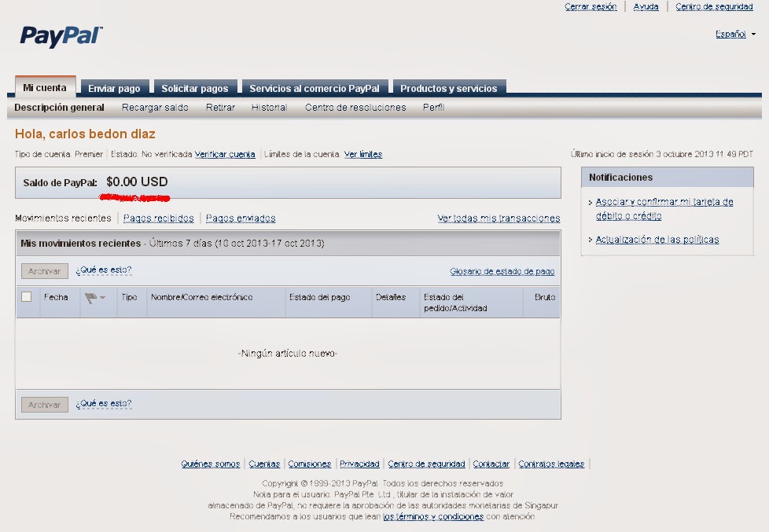Open the Privacidad footer link

pyautogui.click(x=359, y=464)
